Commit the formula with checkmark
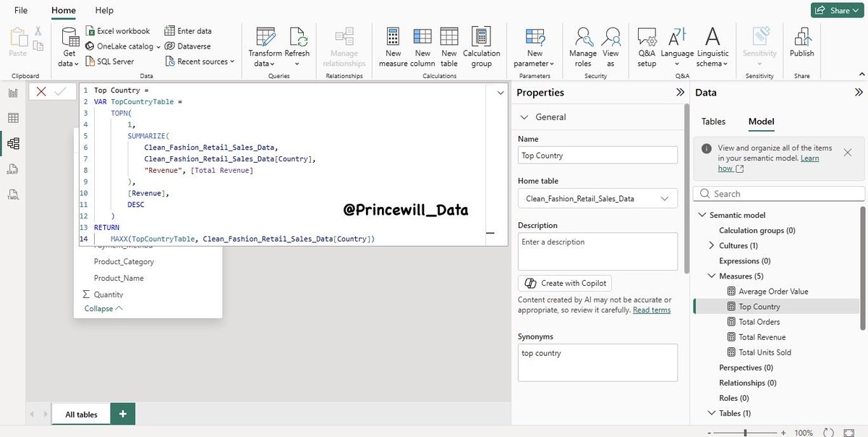The image size is (868, 437). pos(60,91)
